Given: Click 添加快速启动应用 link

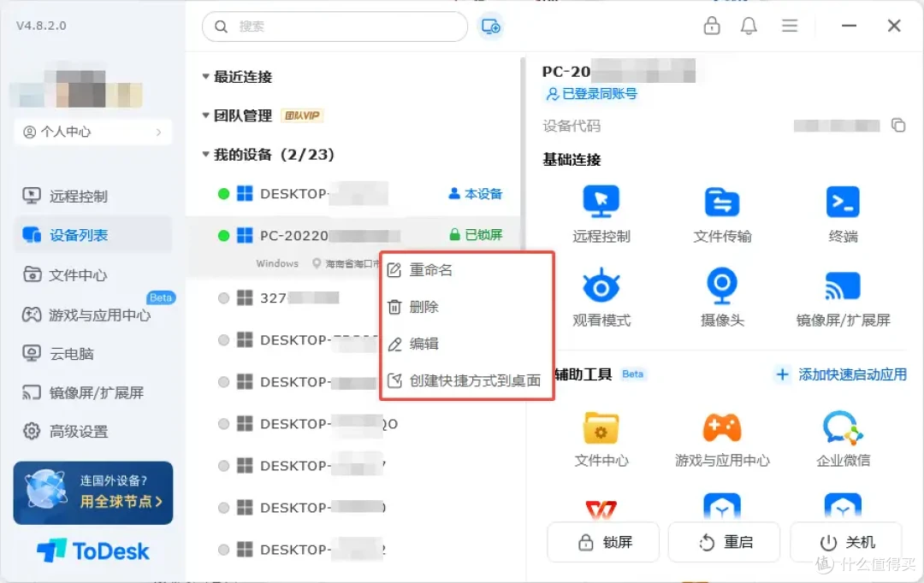Looking at the screenshot, I should tap(842, 374).
